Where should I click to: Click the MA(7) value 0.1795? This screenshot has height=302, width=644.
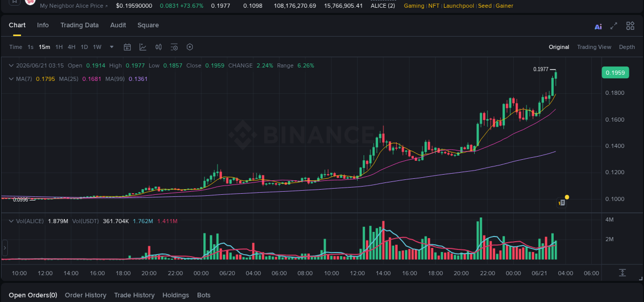[x=45, y=79]
